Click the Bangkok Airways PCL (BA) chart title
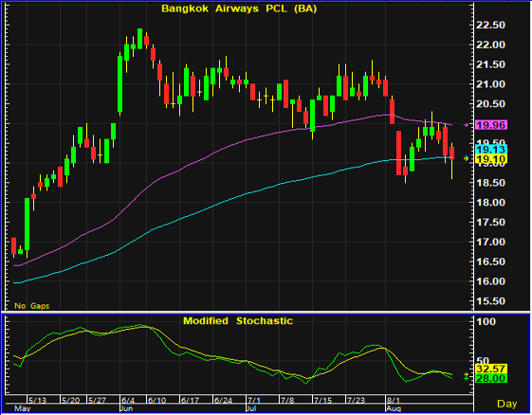Image resolution: width=532 pixels, height=415 pixels. (239, 9)
